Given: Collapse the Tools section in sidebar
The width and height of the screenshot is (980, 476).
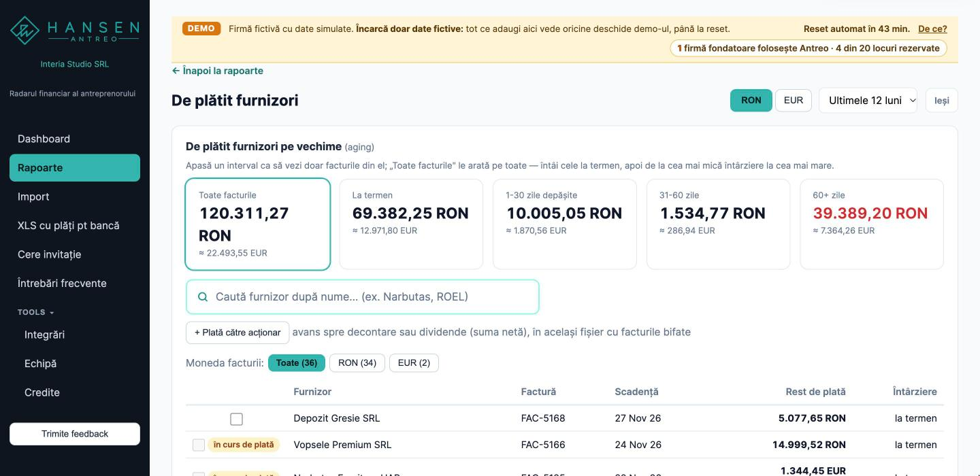Looking at the screenshot, I should coord(35,312).
